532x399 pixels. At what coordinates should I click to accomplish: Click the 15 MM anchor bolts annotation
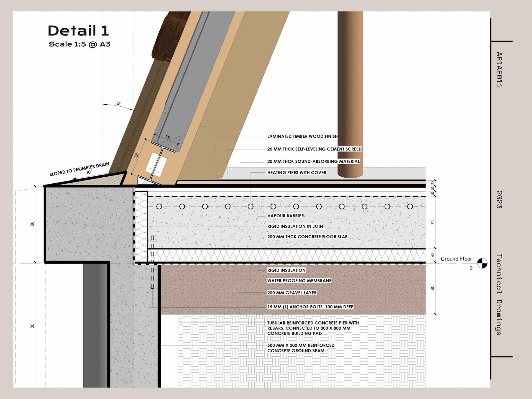click(310, 307)
